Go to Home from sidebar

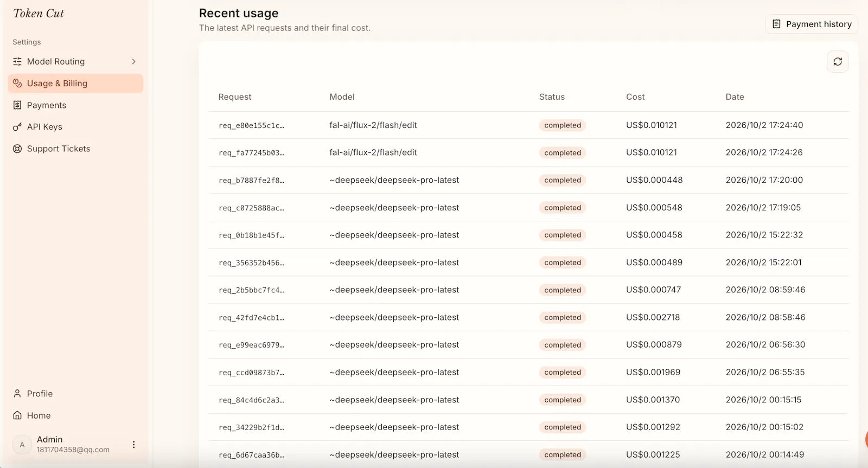tap(75, 415)
